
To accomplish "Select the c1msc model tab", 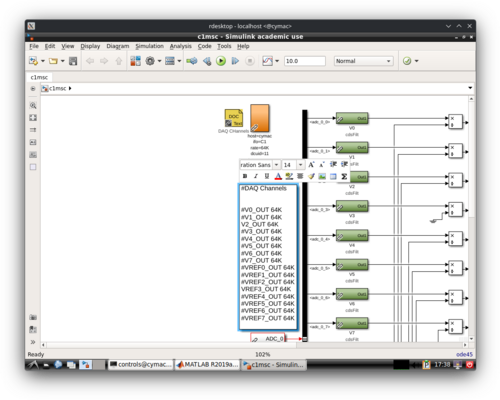I will point(39,77).
